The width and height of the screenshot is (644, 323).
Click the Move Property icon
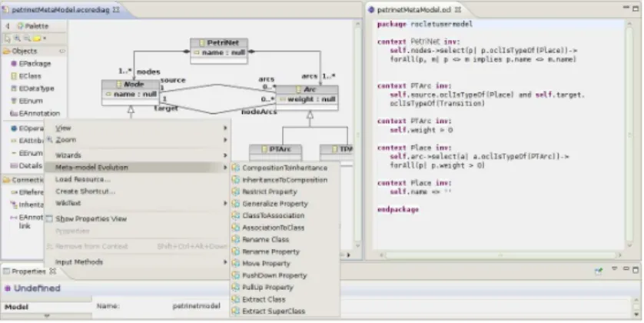(x=236, y=264)
